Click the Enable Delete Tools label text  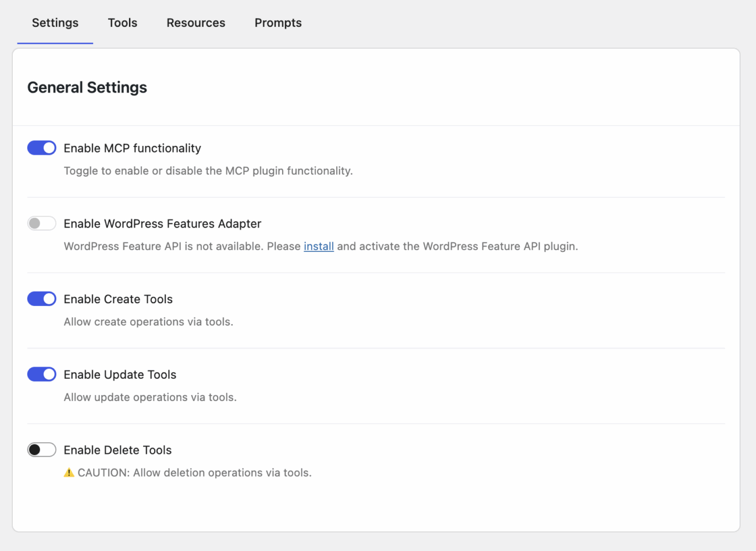pos(117,450)
